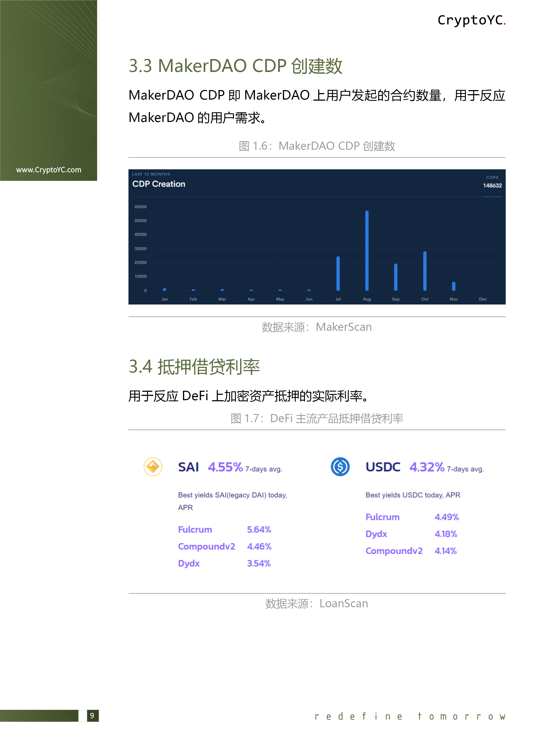Click Fulcrum under USDC yields
Viewport: 534px width, 756px height.
click(382, 517)
